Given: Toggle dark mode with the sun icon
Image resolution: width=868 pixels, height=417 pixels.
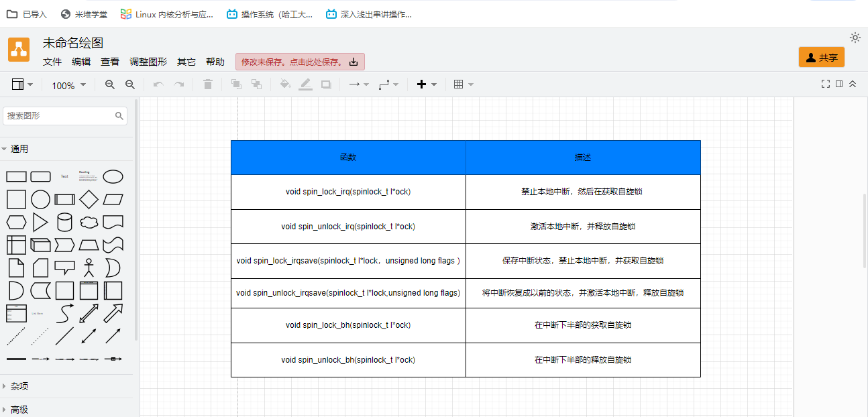Looking at the screenshot, I should [x=855, y=38].
